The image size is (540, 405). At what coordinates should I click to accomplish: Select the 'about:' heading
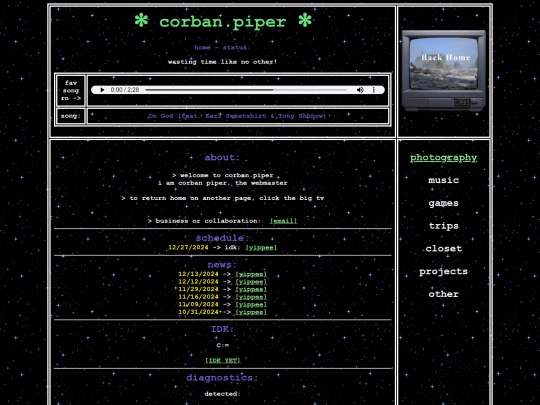[x=222, y=158]
